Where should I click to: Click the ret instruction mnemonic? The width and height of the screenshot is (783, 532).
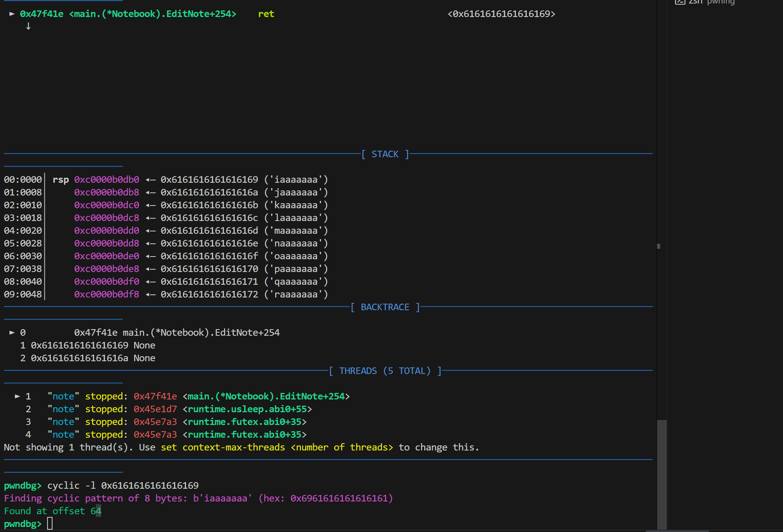(266, 14)
